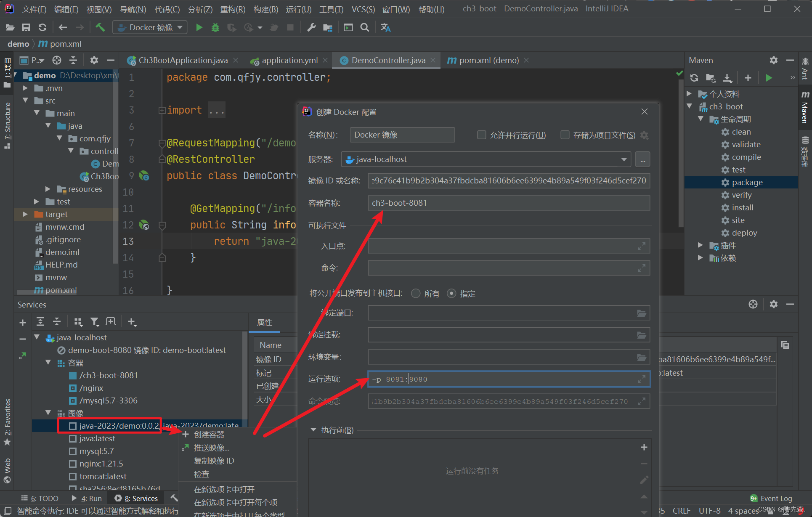Check the nginx:1.21.5 image checkbox
The height and width of the screenshot is (517, 812).
click(x=73, y=464)
